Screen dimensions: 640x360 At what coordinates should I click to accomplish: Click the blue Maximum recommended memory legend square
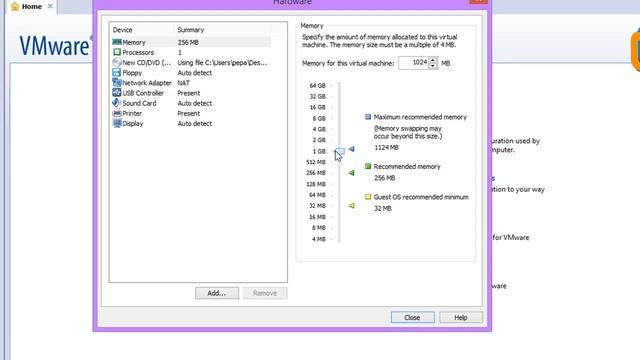[x=368, y=117]
